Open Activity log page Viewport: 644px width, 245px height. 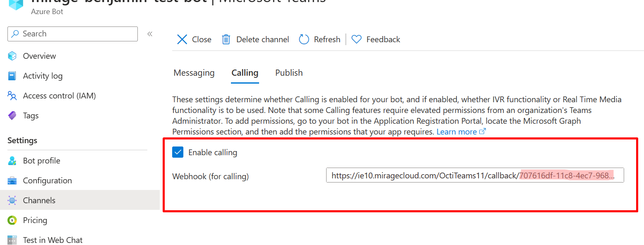coord(43,76)
